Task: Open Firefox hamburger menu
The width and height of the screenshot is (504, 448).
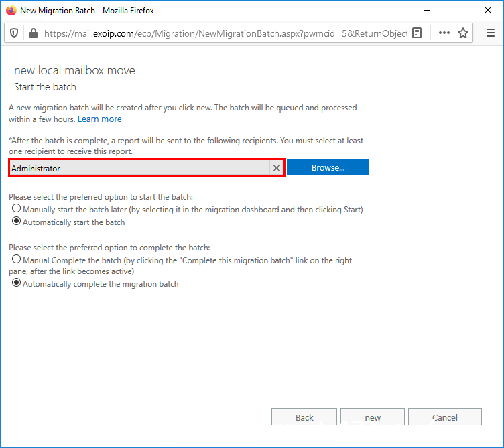Action: (490, 33)
